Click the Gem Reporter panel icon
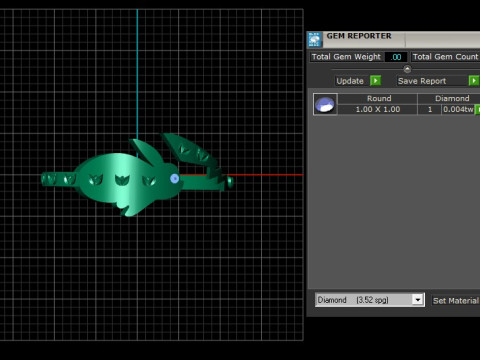The height and width of the screenshot is (360, 480). pos(314,40)
